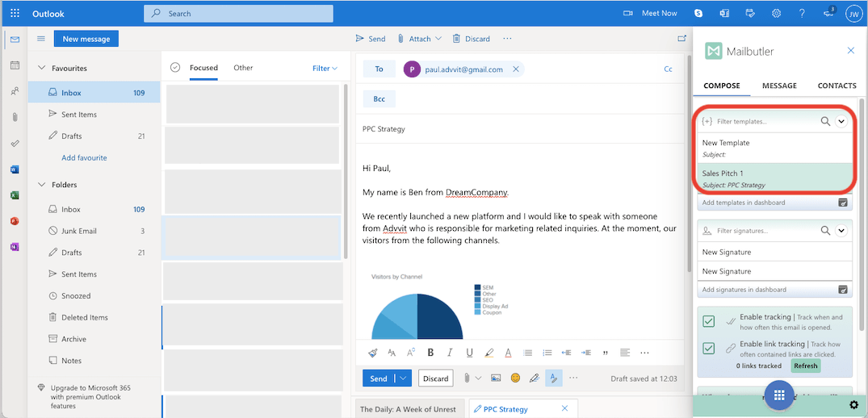Open Mailbutler CONTACTS tab
868x418 pixels.
[837, 86]
